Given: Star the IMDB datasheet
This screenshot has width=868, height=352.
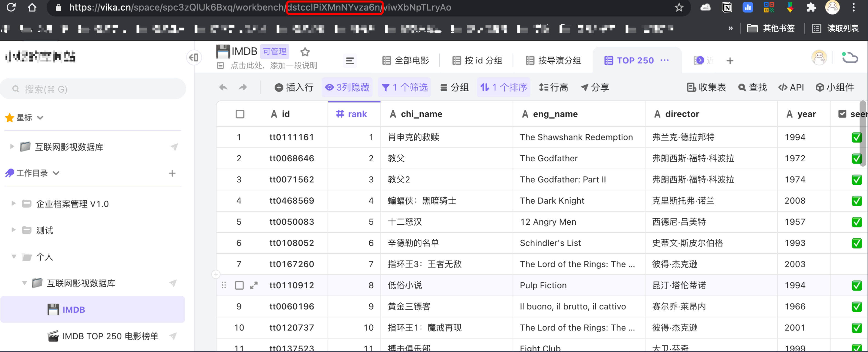Looking at the screenshot, I should pos(305,52).
